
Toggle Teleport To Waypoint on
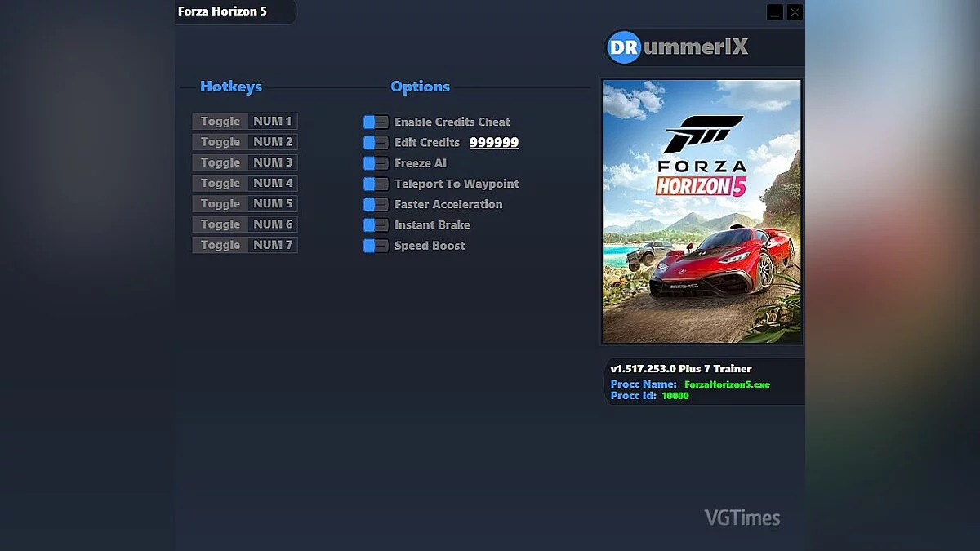coord(375,184)
